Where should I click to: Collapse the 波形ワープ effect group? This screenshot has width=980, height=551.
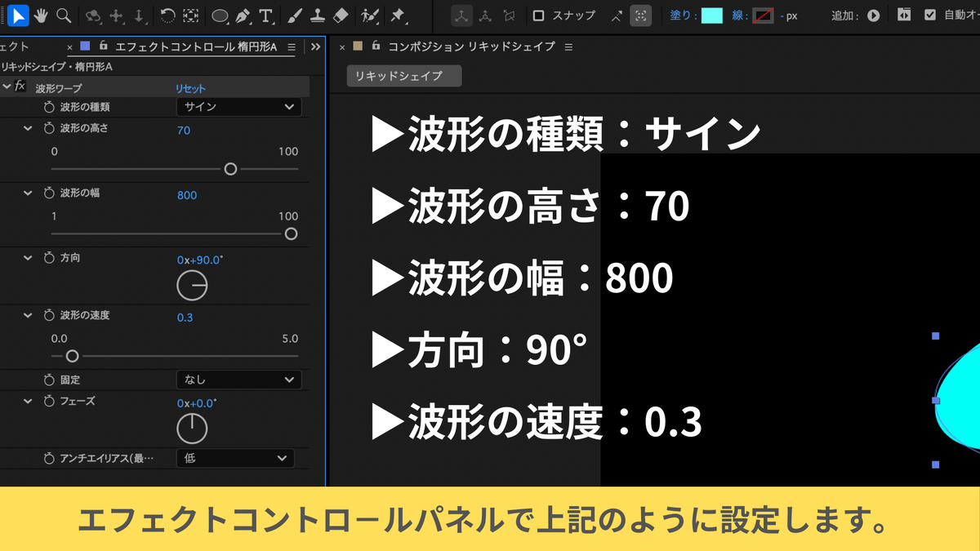click(x=7, y=87)
